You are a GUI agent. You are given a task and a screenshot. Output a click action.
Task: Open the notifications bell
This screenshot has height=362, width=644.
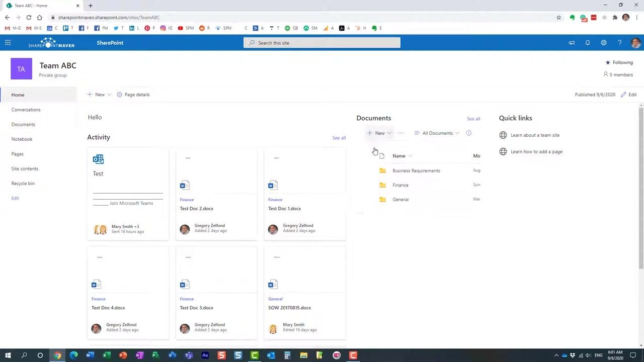(x=588, y=43)
